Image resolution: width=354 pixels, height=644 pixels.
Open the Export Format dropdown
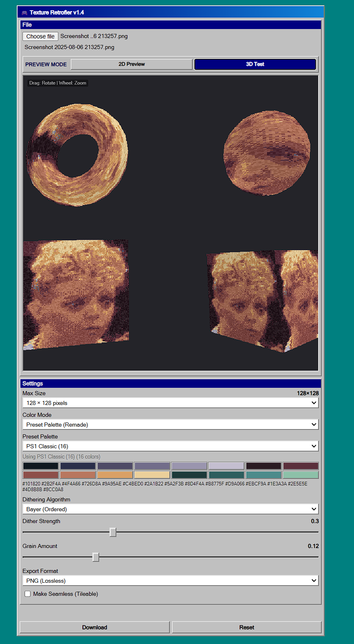[171, 581]
